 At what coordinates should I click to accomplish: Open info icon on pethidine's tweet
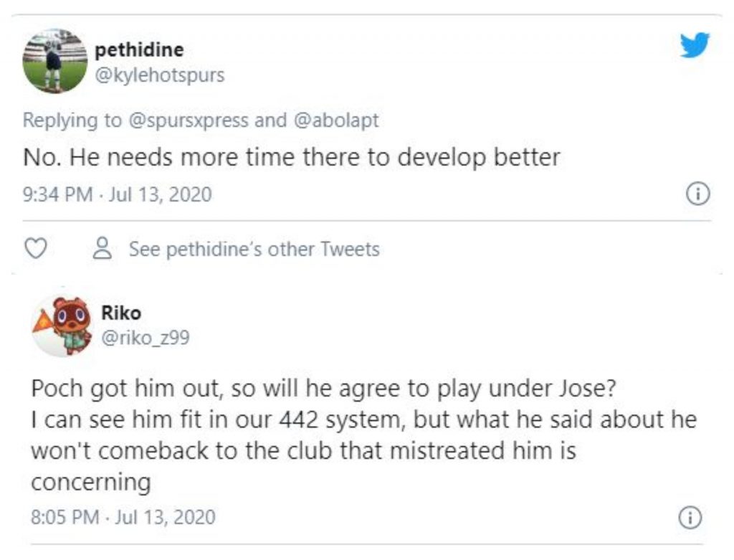click(698, 194)
